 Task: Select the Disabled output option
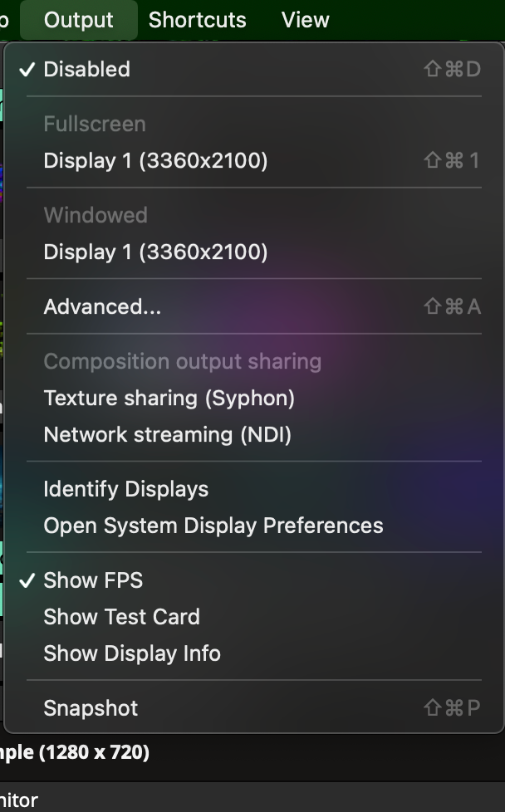[x=86, y=70]
